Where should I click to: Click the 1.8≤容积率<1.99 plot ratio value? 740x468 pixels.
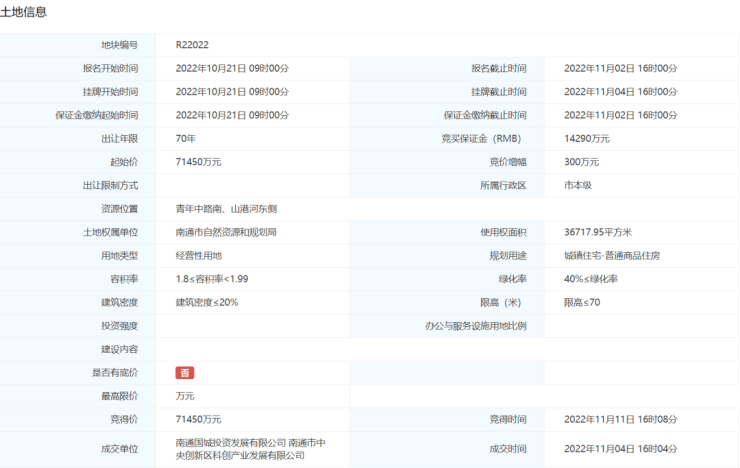212,279
